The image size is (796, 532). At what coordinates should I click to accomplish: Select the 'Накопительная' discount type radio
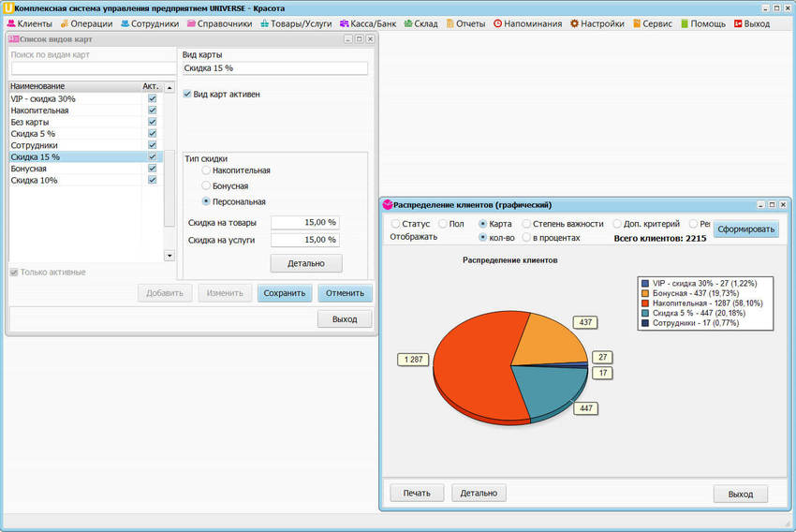(207, 170)
